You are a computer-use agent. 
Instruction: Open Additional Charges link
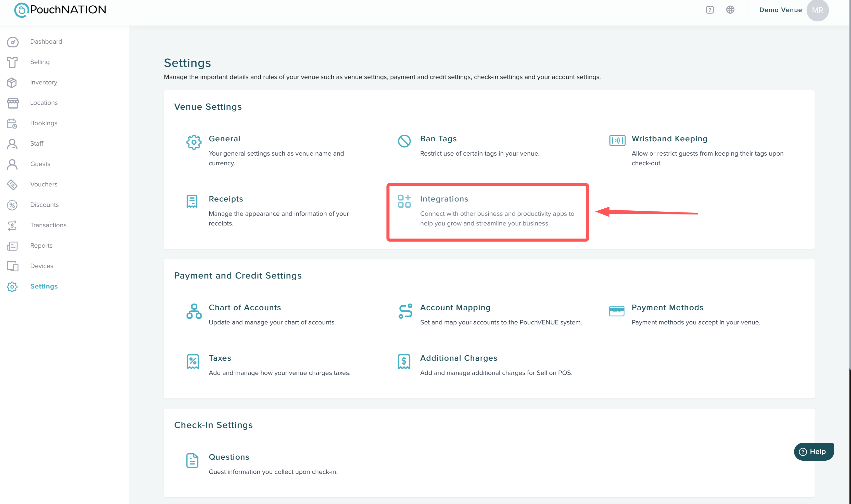pyautogui.click(x=459, y=358)
